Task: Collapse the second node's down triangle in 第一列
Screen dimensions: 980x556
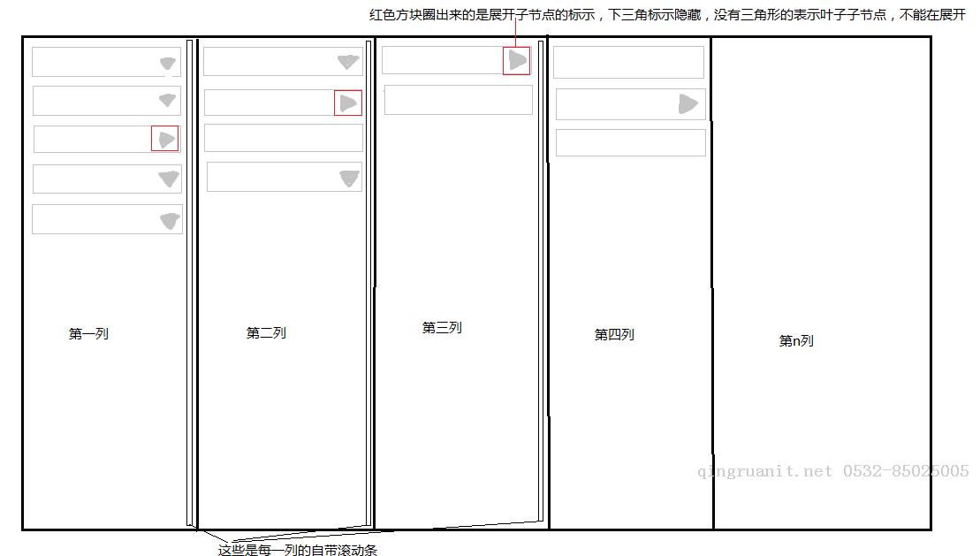Action: (x=168, y=100)
